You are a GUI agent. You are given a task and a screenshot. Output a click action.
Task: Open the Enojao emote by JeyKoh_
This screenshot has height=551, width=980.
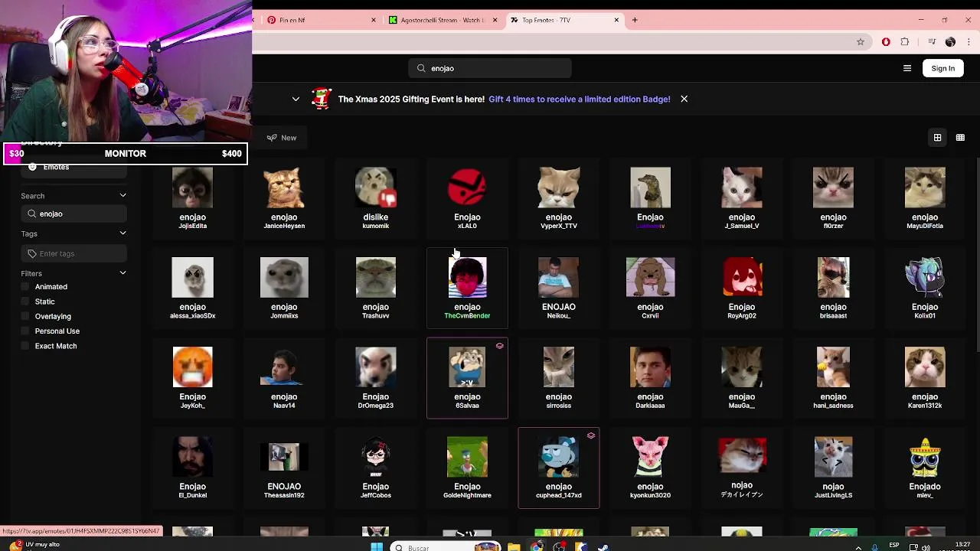tap(192, 378)
